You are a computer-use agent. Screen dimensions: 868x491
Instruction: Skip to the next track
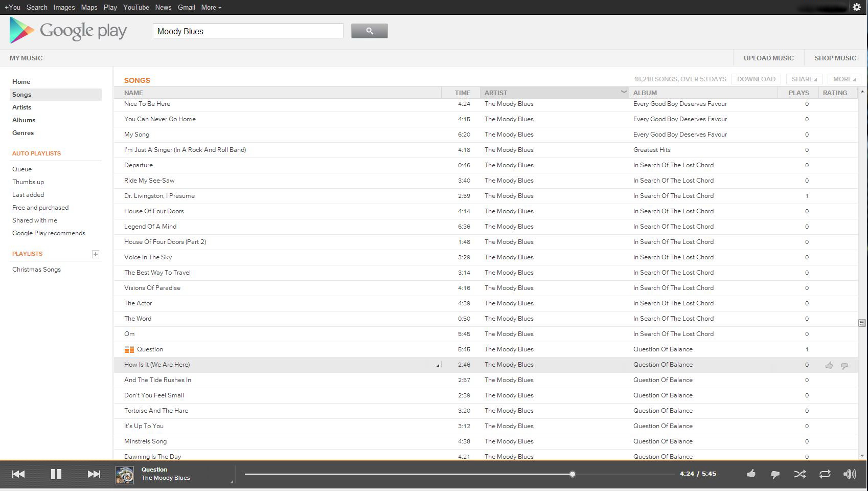(94, 474)
